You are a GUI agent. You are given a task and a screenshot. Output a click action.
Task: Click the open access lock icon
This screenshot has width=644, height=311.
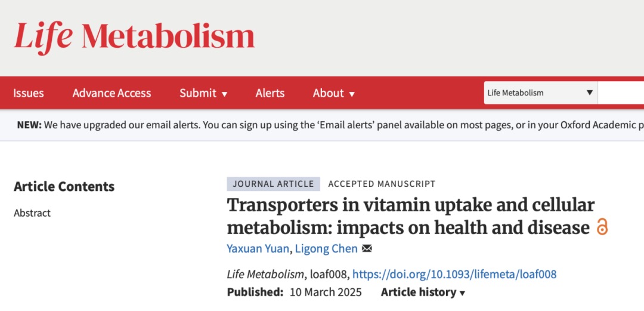click(x=602, y=227)
